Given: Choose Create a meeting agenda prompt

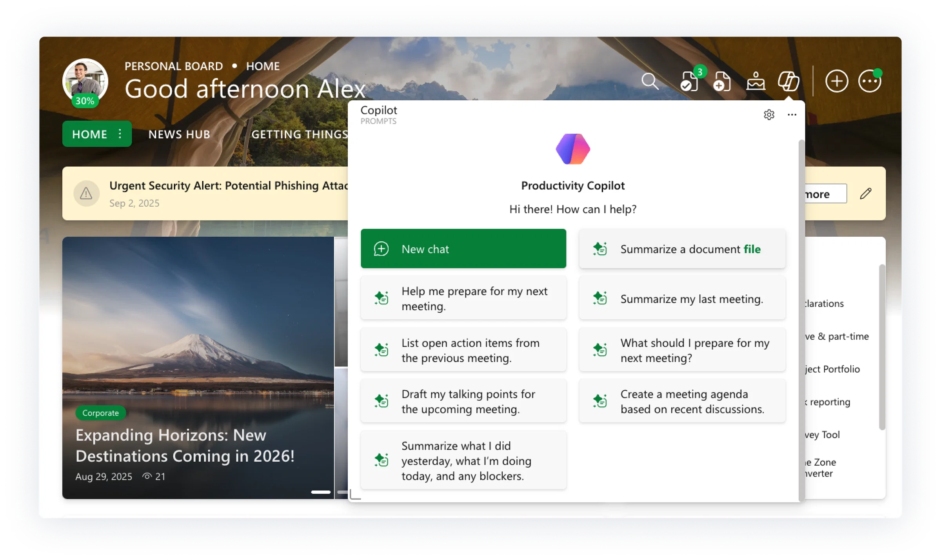Looking at the screenshot, I should tap(682, 401).
